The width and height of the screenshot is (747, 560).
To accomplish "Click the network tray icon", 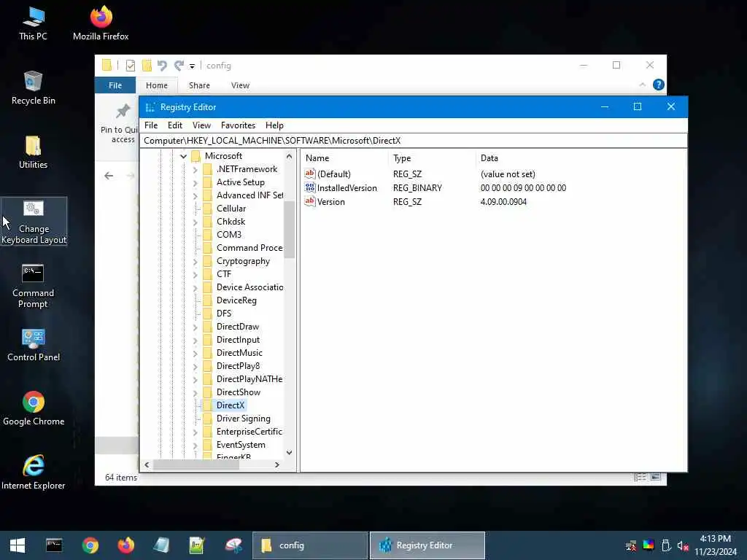I will pos(631,545).
